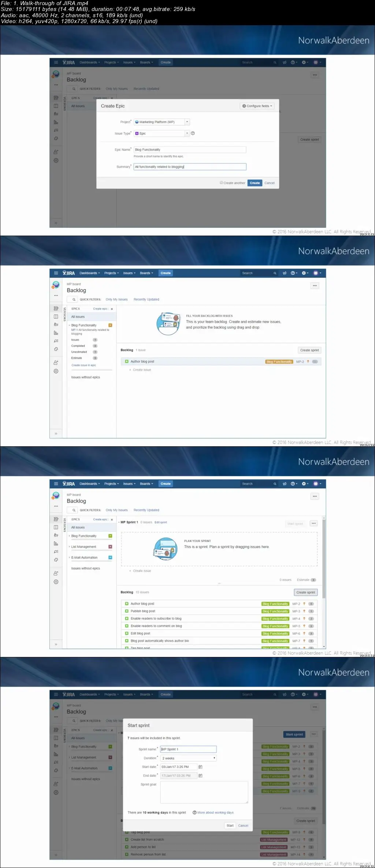The image size is (375, 868).
Task: Click project avatar in one-issue backlog frame sidebar
Action: pyautogui.click(x=56, y=285)
